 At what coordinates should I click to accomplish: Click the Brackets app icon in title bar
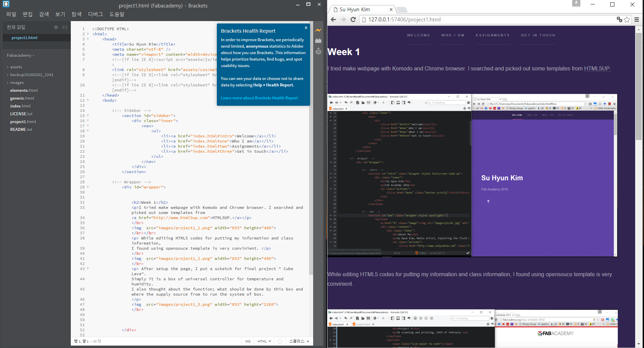click(x=6, y=4)
